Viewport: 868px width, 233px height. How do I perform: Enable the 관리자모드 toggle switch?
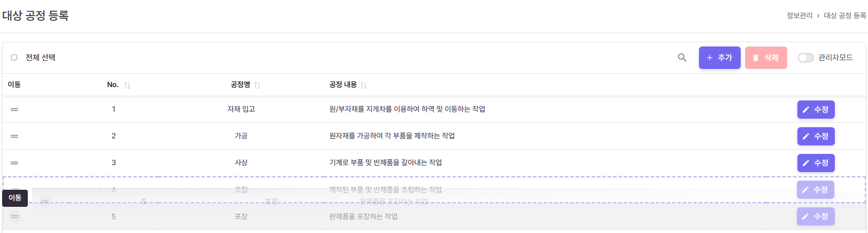pyautogui.click(x=805, y=58)
